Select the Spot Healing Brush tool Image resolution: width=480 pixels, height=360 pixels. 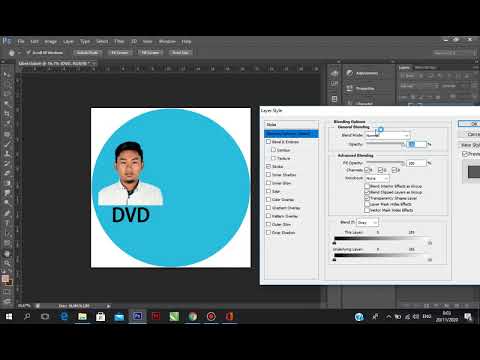pyautogui.click(x=7, y=134)
